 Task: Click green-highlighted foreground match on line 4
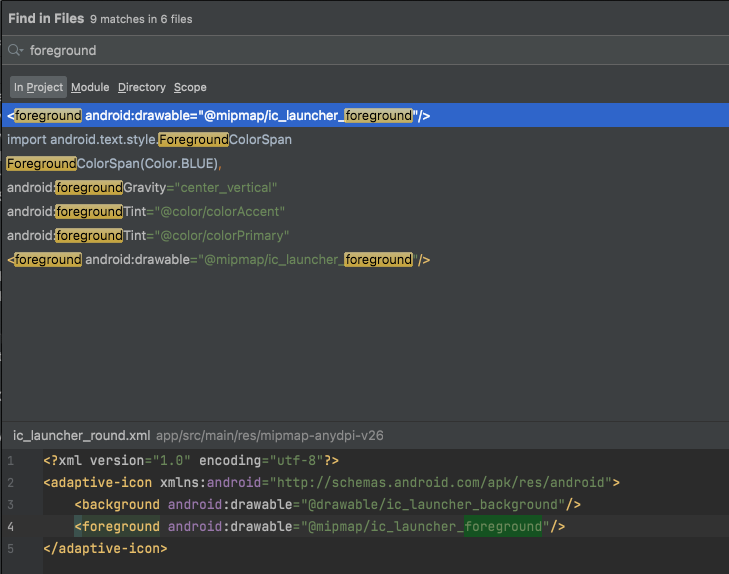click(x=503, y=526)
